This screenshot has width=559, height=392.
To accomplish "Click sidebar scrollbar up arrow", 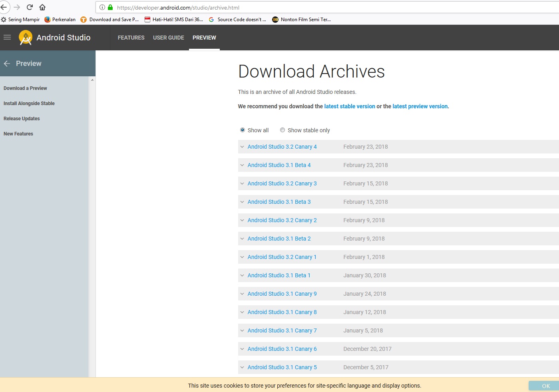I will pos(92,80).
